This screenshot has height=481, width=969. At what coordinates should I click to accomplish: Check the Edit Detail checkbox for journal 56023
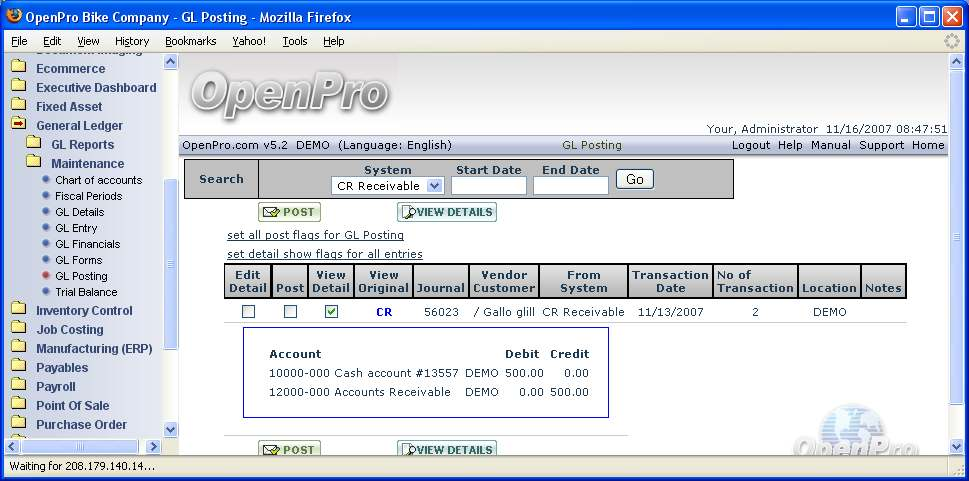[248, 312]
